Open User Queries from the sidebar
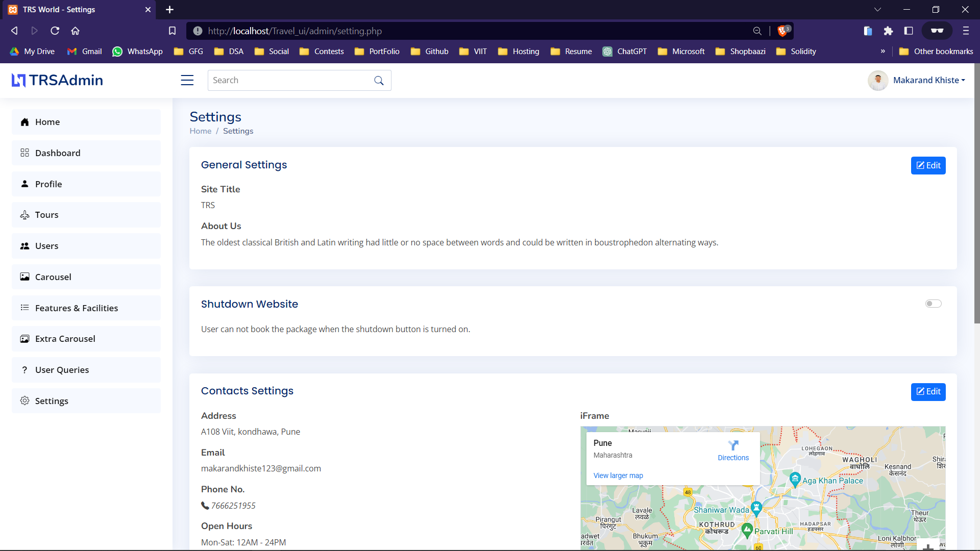The height and width of the screenshot is (551, 980). point(86,370)
